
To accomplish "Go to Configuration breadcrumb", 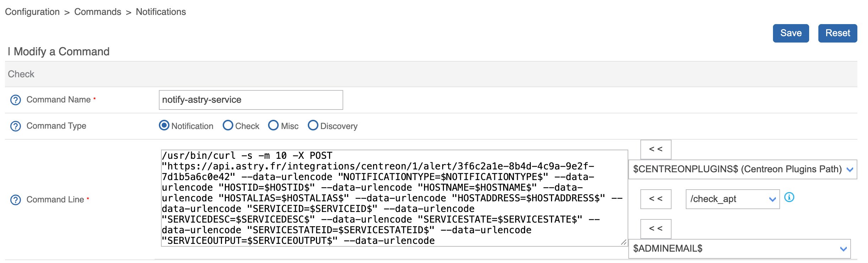I will click(x=32, y=12).
